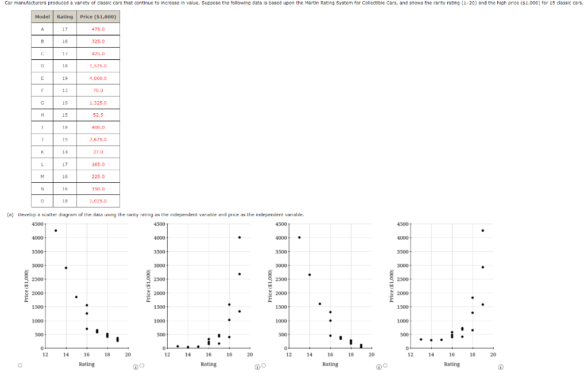Click the Rating column header

coord(64,17)
